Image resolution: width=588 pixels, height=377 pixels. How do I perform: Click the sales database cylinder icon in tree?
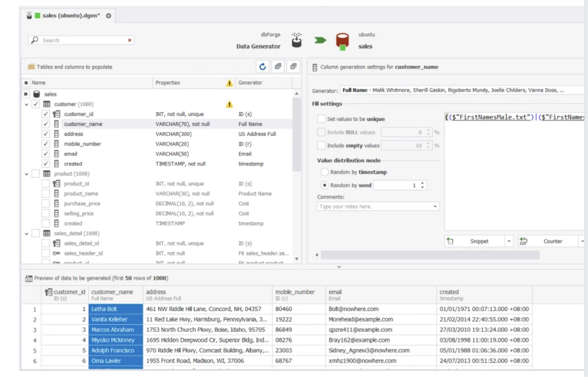pos(37,94)
